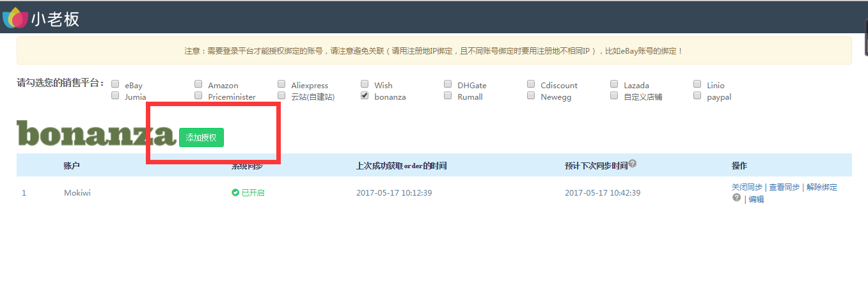This screenshot has height=289, width=868.
Task: Select the Wish platform checkbox
Action: coord(365,84)
